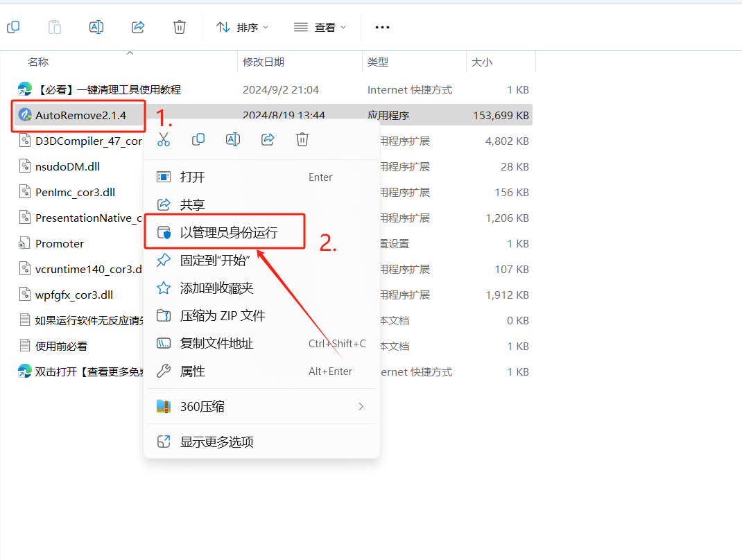The height and width of the screenshot is (560, 742).
Task: Open the 排序 sort dropdown
Action: click(x=243, y=28)
